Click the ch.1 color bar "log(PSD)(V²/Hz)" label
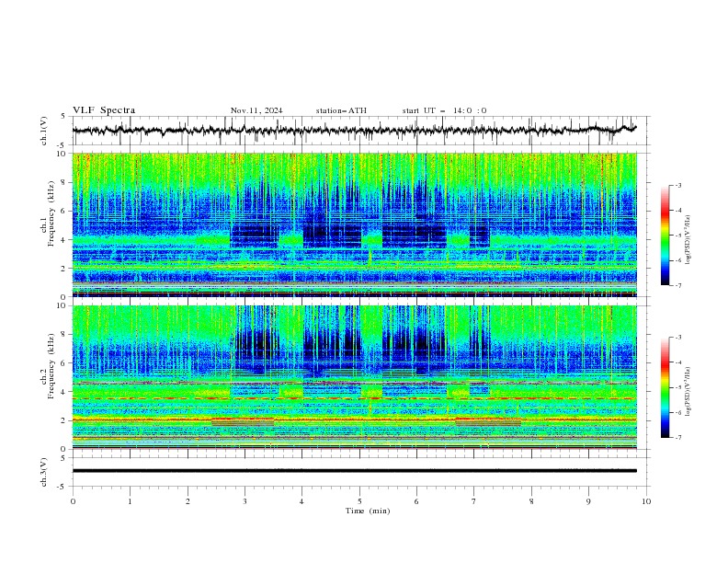 click(x=688, y=240)
